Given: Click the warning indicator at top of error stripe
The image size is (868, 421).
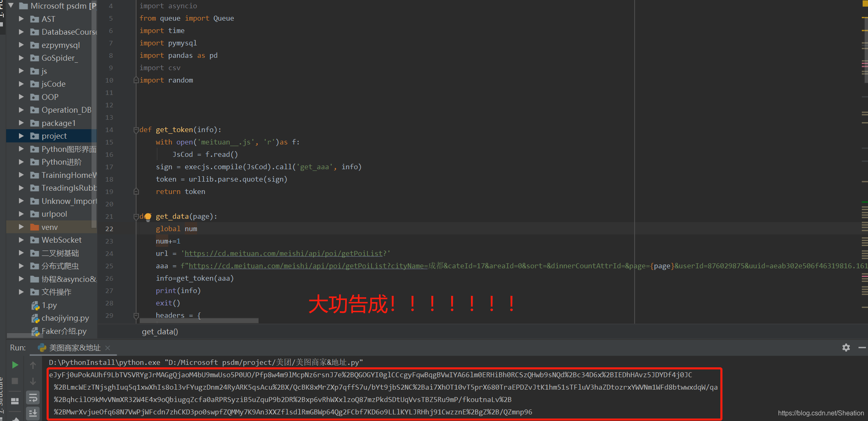Looking at the screenshot, I should pyautogui.click(x=865, y=3).
